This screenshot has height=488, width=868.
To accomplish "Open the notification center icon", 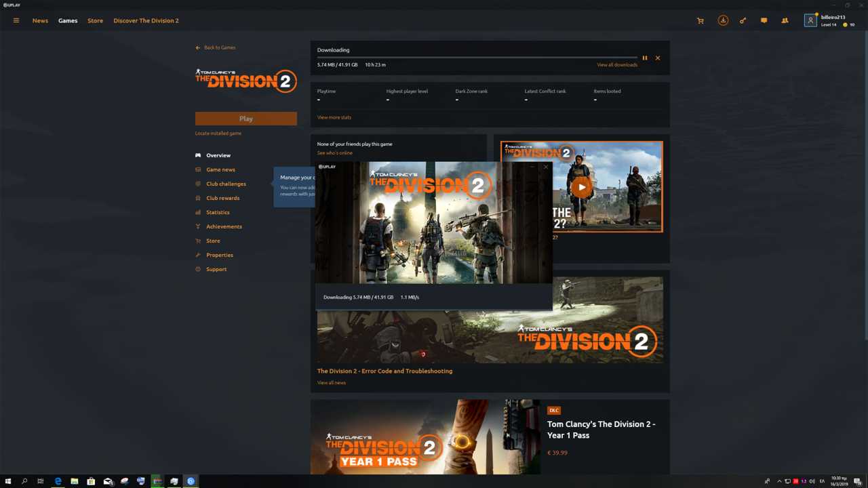I will [858, 481].
